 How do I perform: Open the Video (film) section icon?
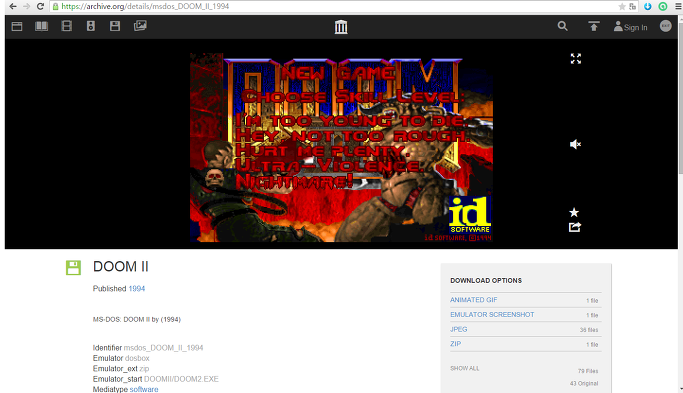tap(67, 26)
